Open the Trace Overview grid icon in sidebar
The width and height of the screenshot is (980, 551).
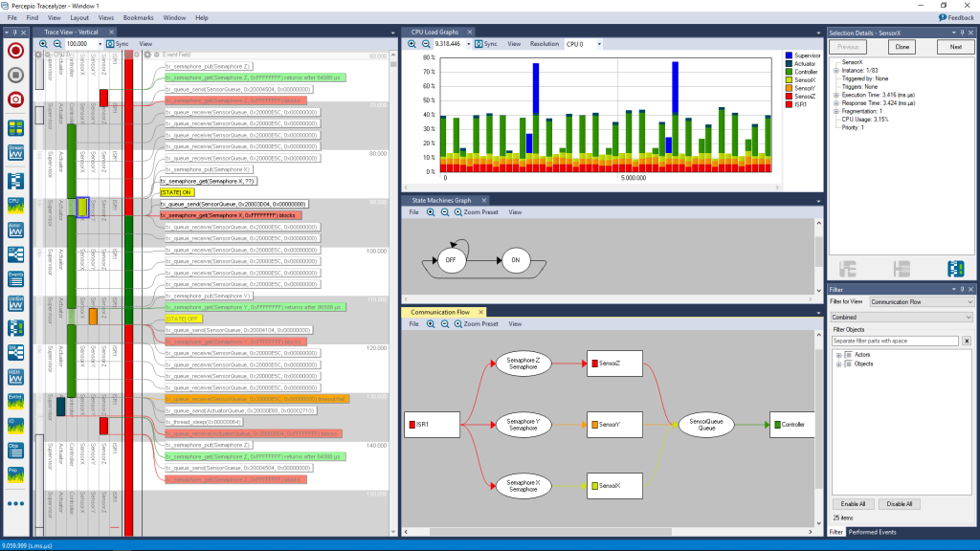point(15,128)
